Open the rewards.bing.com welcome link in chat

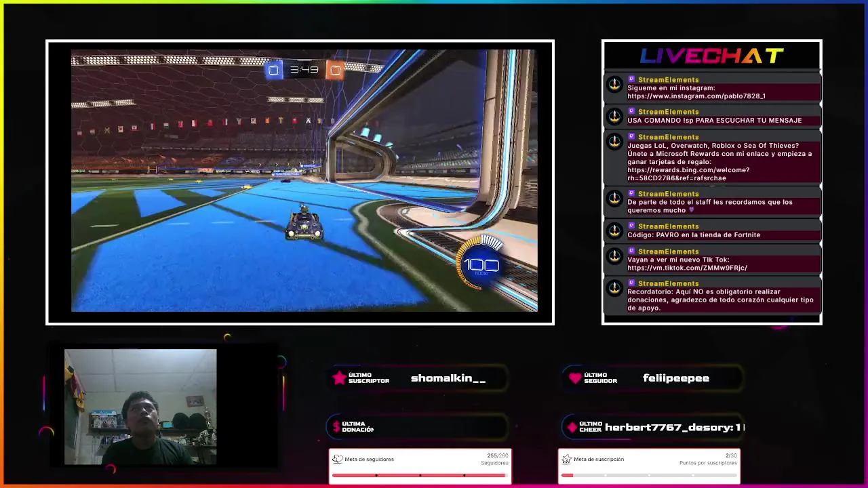688,174
